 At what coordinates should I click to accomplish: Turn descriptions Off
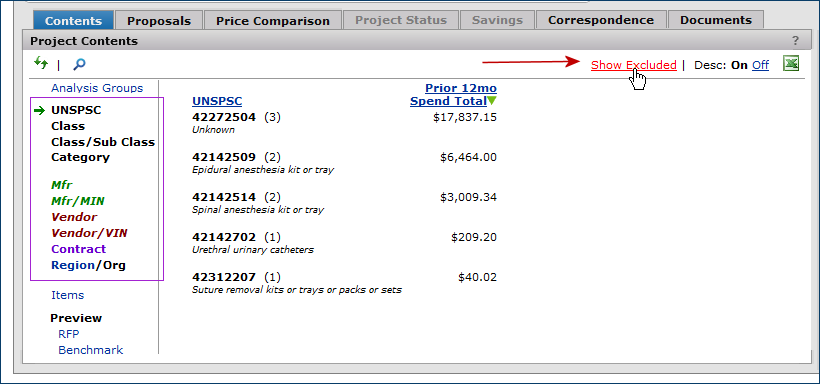pos(760,65)
